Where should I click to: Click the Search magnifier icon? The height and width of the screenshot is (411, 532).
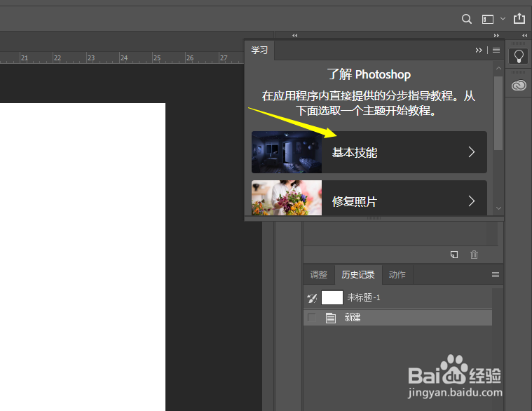[467, 19]
